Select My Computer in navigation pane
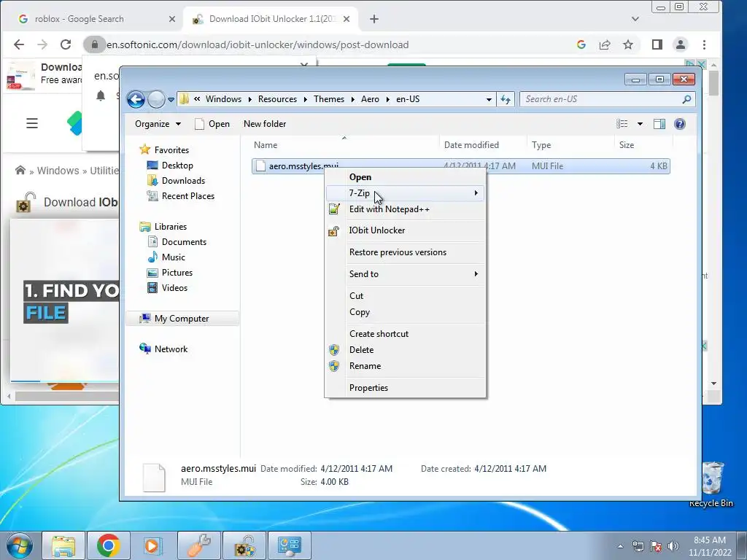Image resolution: width=747 pixels, height=560 pixels. (182, 319)
